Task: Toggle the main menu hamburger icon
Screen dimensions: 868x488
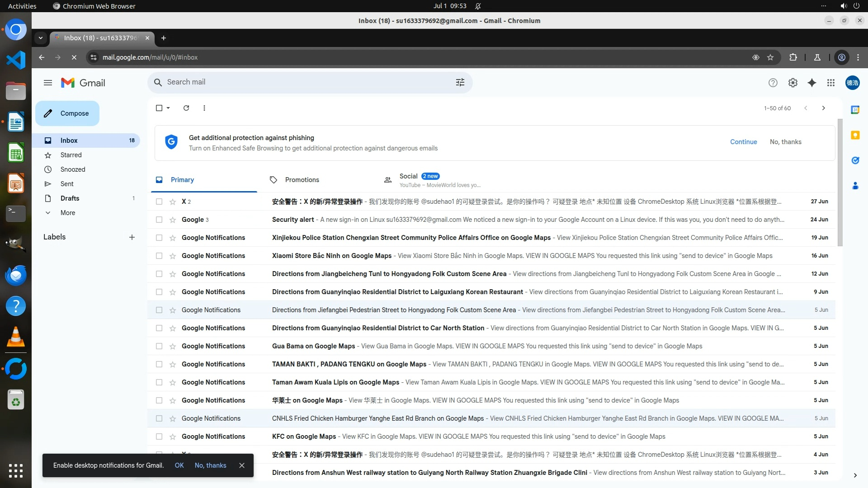Action: [48, 83]
